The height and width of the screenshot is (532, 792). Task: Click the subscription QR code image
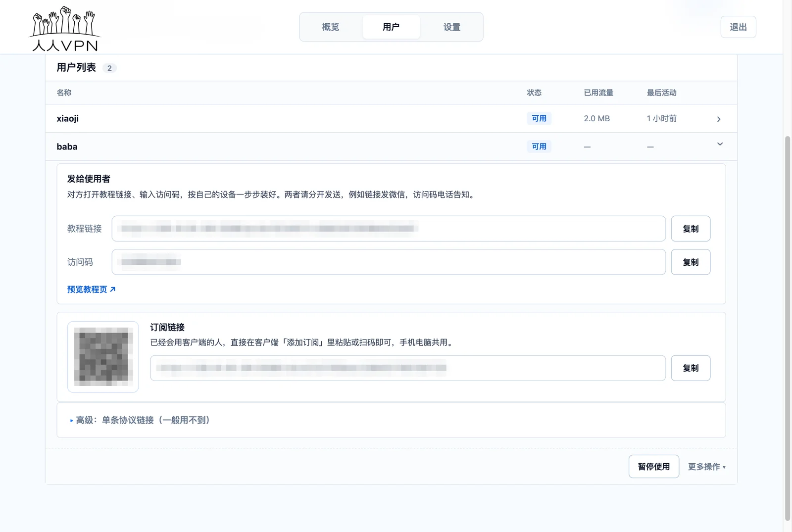click(x=103, y=357)
